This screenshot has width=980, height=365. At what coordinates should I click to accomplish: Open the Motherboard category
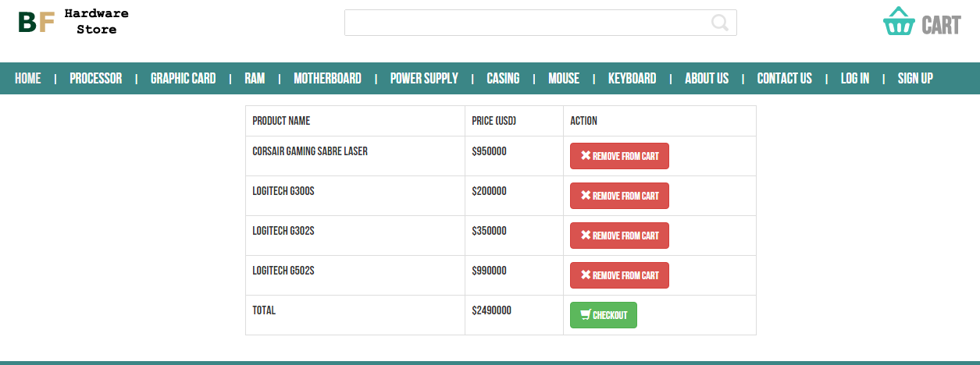coord(327,79)
